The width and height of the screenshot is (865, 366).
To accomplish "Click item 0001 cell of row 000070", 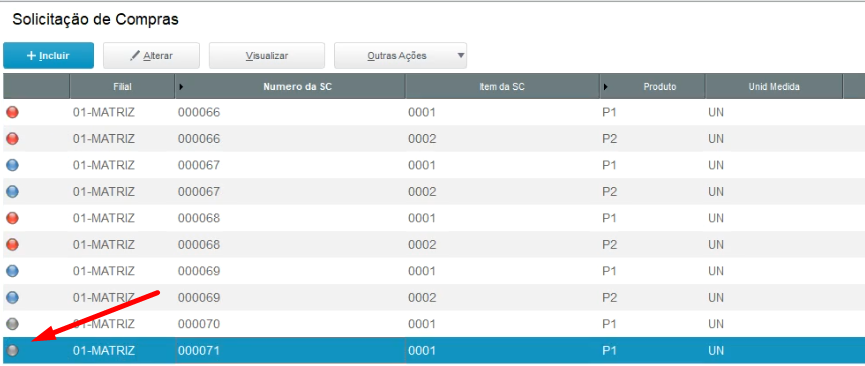I will click(x=422, y=323).
